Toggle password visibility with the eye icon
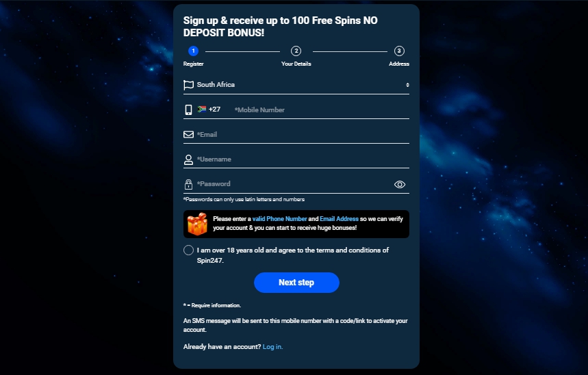The image size is (588, 375). tap(400, 185)
